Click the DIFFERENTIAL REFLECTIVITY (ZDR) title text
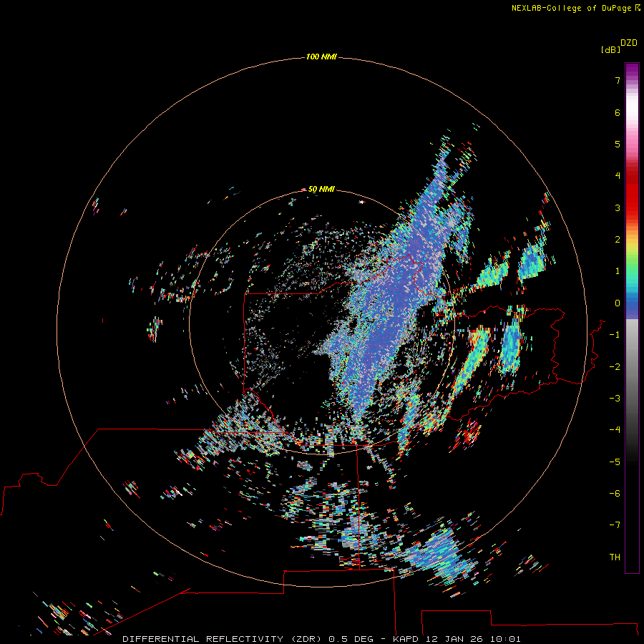The image size is (644, 644). point(223,639)
